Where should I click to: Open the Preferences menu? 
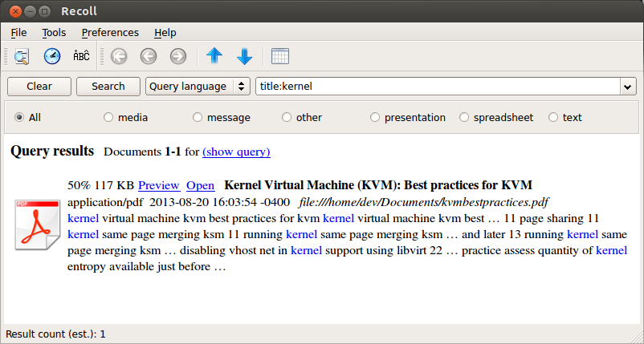point(110,32)
